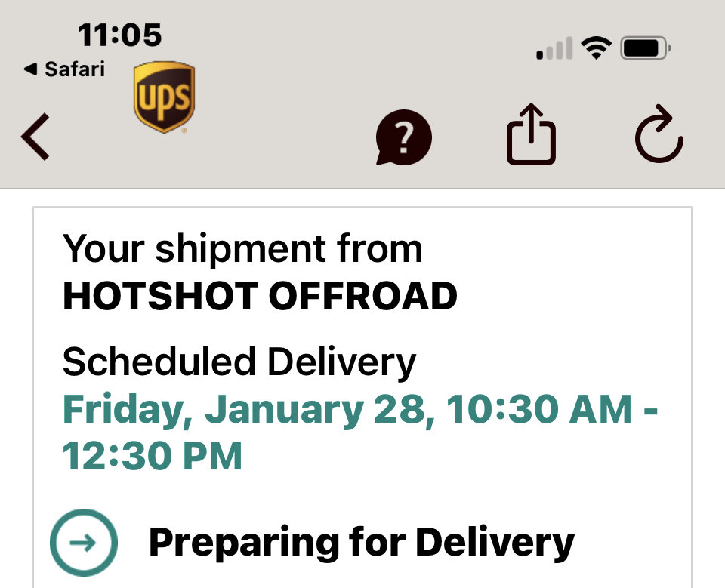Refresh tracking with the reload icon
This screenshot has height=588, width=725.
click(x=659, y=134)
